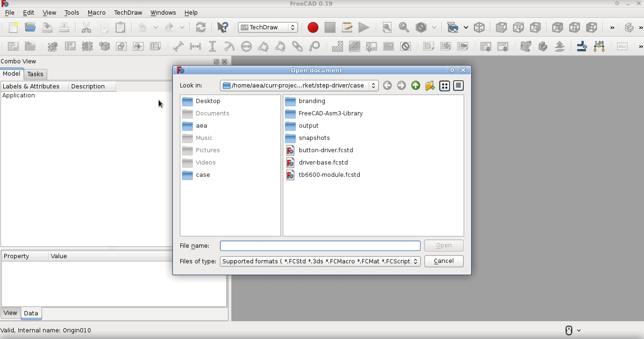Screen dimensions: 644x339
Task: Execute the active macro
Action: pyautogui.click(x=364, y=27)
